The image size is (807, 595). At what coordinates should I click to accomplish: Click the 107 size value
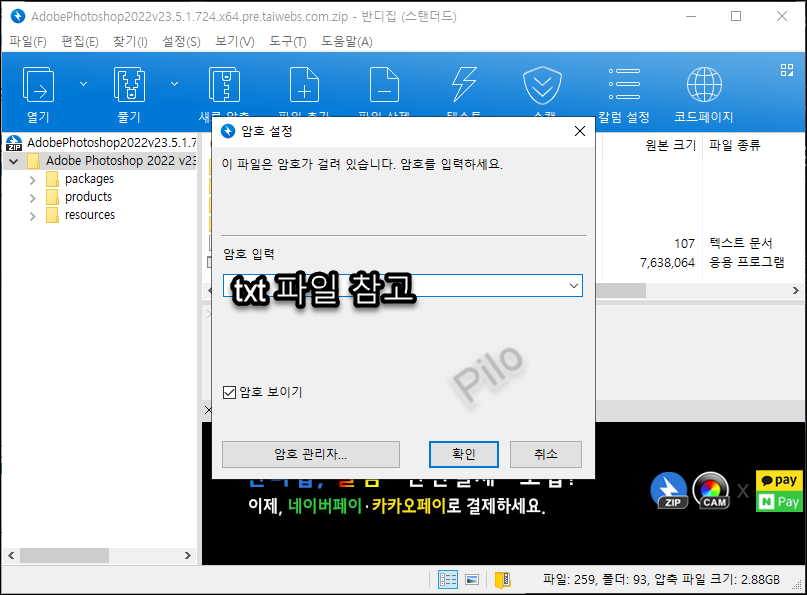click(x=685, y=243)
